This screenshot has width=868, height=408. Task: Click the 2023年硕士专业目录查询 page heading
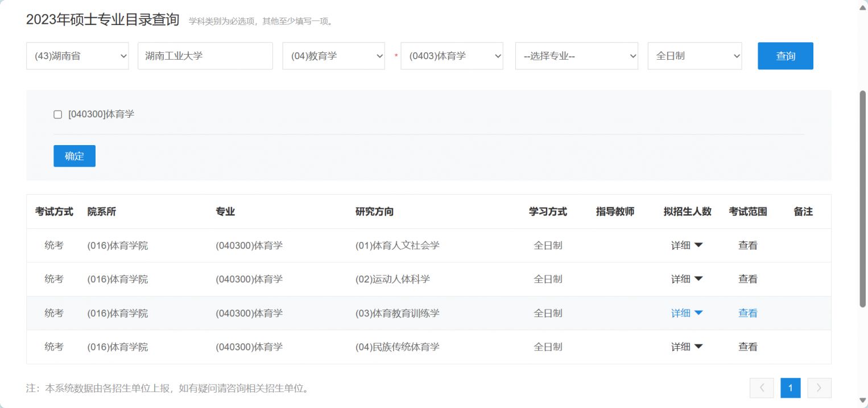point(103,19)
